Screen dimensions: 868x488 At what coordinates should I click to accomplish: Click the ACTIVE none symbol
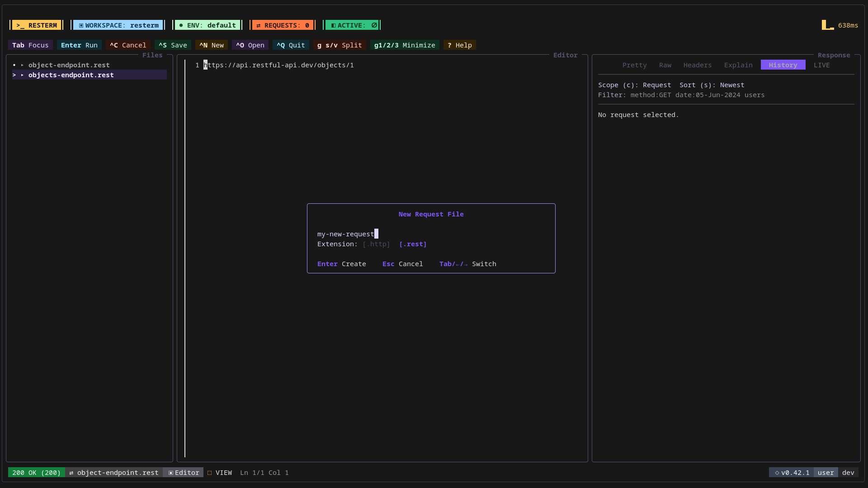click(374, 25)
